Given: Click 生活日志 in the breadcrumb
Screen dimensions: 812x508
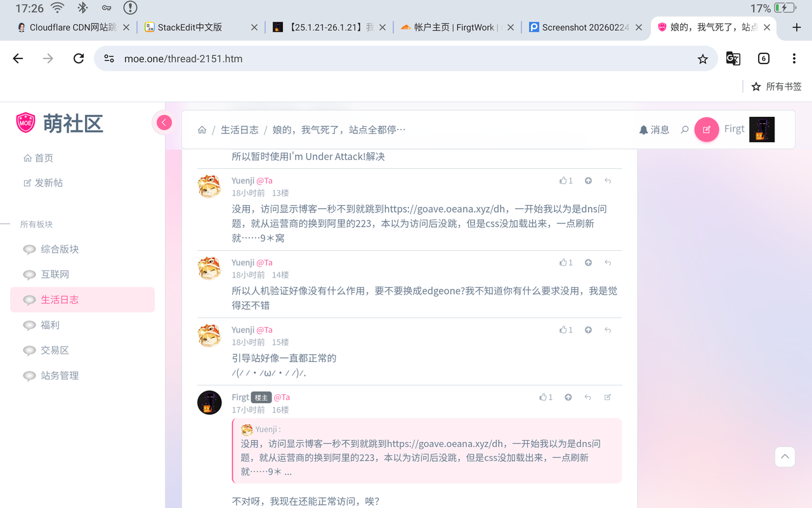Looking at the screenshot, I should 239,130.
